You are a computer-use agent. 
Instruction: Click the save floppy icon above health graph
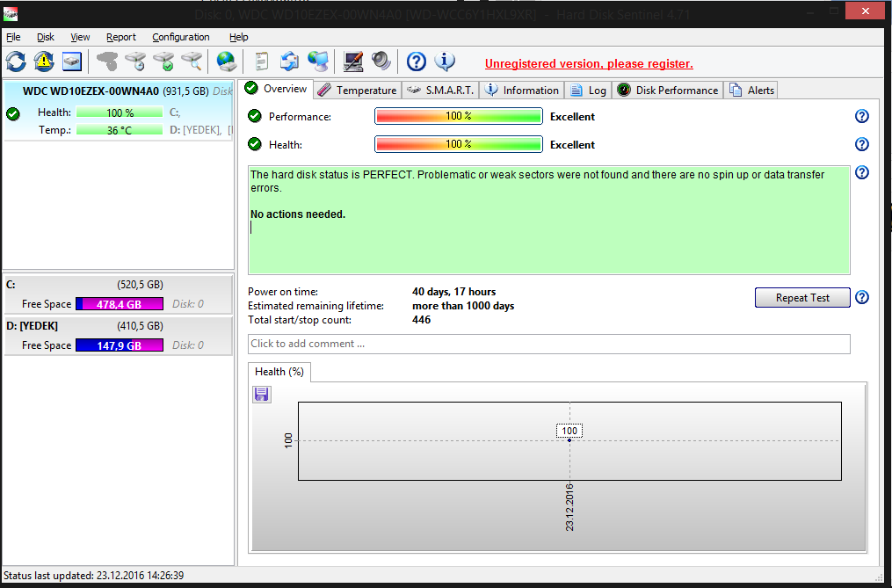(x=261, y=395)
